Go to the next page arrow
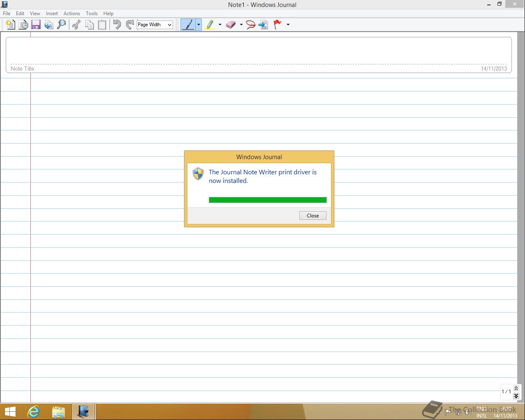The image size is (525, 420). 516,396
